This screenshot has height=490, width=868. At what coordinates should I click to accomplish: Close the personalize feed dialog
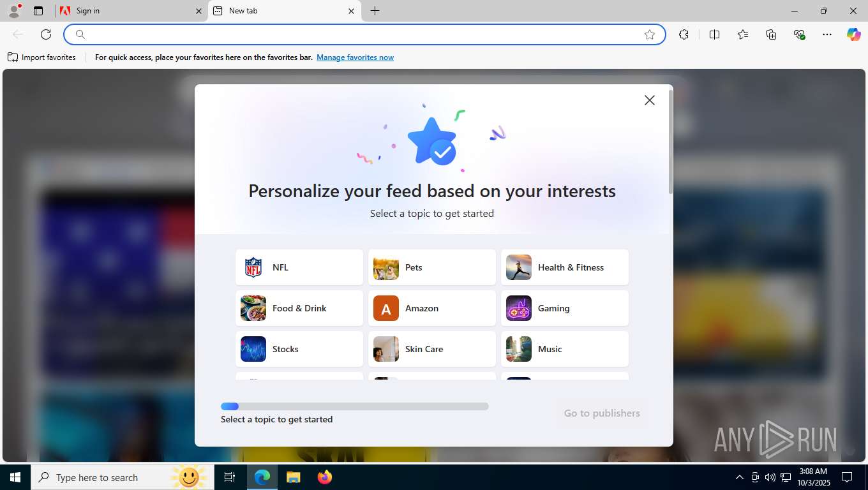click(x=650, y=100)
